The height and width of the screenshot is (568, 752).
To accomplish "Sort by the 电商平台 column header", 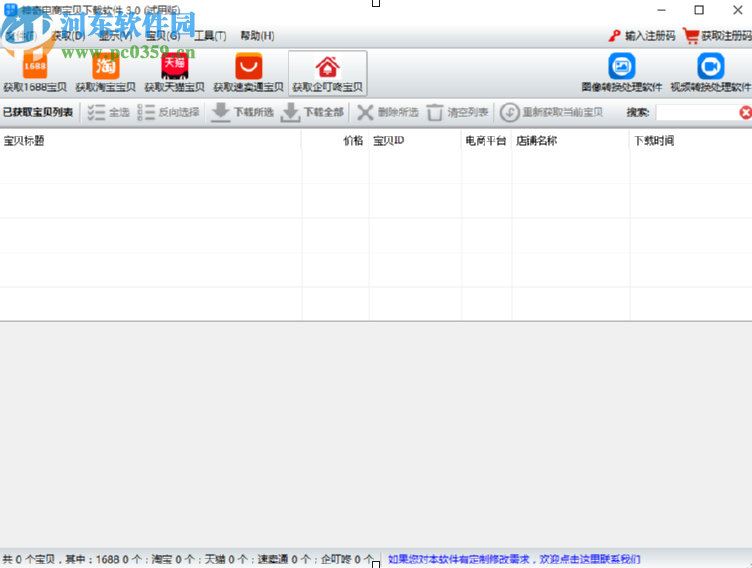I will (x=486, y=141).
